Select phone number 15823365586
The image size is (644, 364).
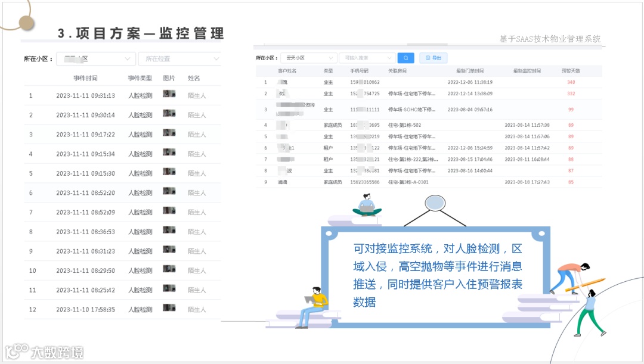click(365, 182)
